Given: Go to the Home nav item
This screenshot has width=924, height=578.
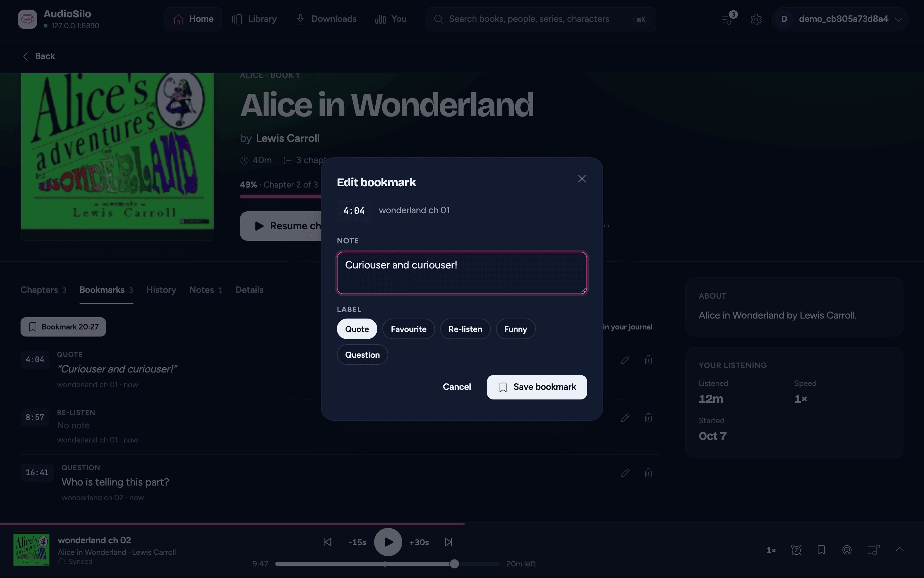Looking at the screenshot, I should pos(193,19).
